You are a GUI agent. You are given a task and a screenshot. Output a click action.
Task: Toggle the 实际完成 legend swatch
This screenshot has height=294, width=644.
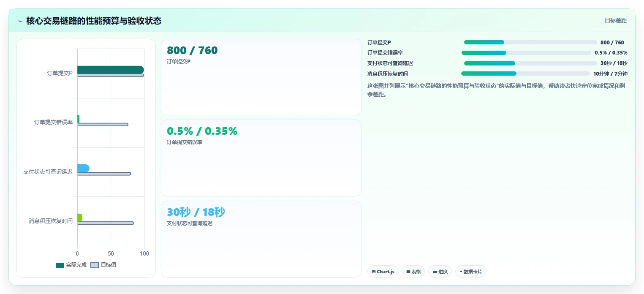pyautogui.click(x=60, y=265)
